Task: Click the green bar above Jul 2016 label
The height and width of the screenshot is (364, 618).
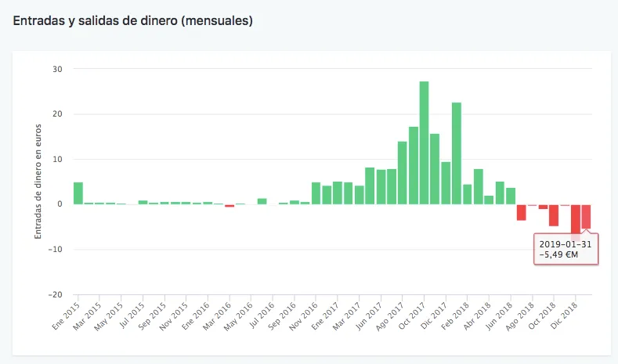Action: click(262, 201)
